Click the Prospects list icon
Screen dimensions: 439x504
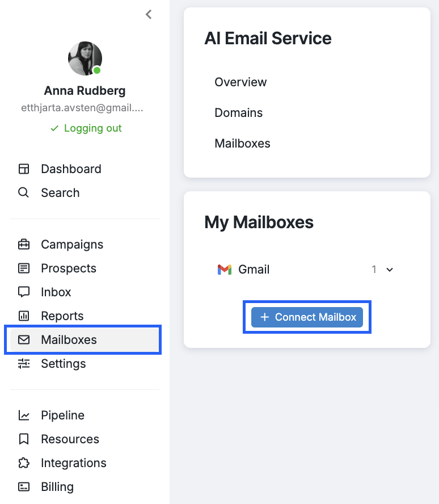point(24,268)
